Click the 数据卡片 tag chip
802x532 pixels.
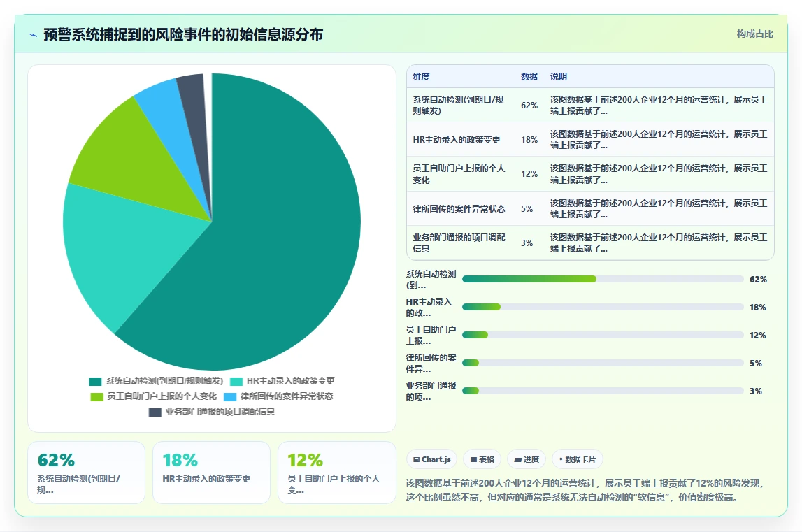[x=578, y=459]
